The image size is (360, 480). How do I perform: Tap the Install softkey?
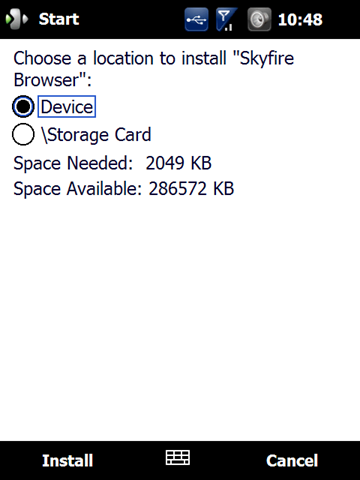[x=67, y=460]
